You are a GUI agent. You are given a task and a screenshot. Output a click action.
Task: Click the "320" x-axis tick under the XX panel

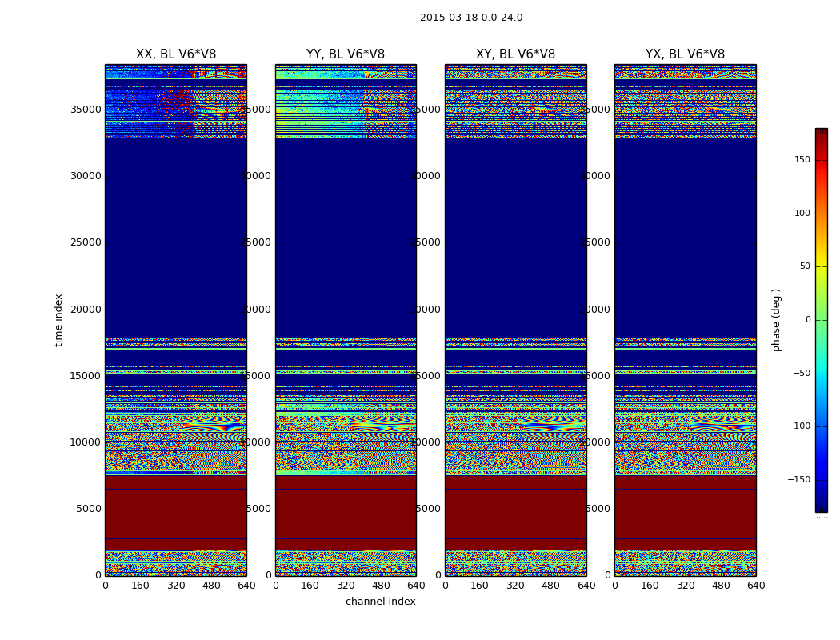click(176, 586)
